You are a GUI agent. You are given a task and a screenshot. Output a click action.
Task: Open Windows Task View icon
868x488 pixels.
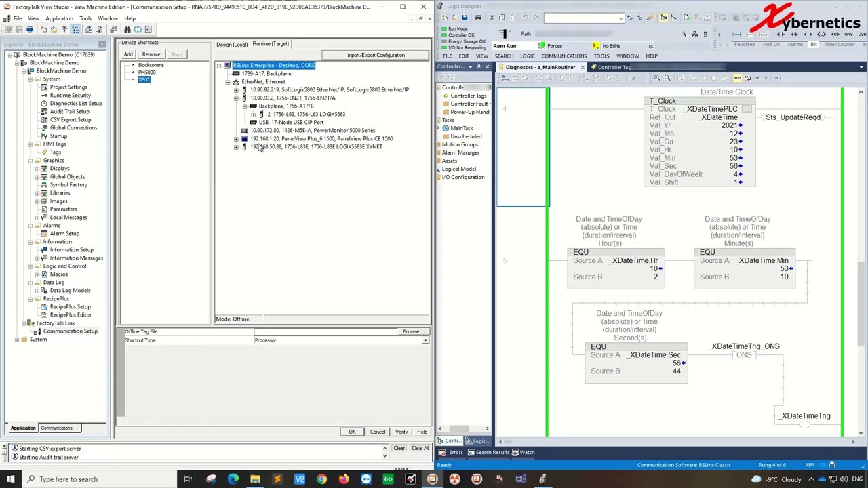coord(188,479)
